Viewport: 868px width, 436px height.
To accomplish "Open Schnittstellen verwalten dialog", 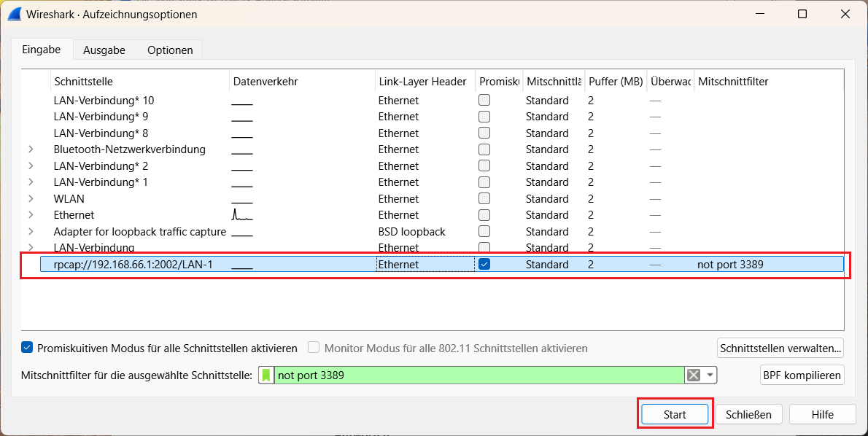I will [779, 348].
